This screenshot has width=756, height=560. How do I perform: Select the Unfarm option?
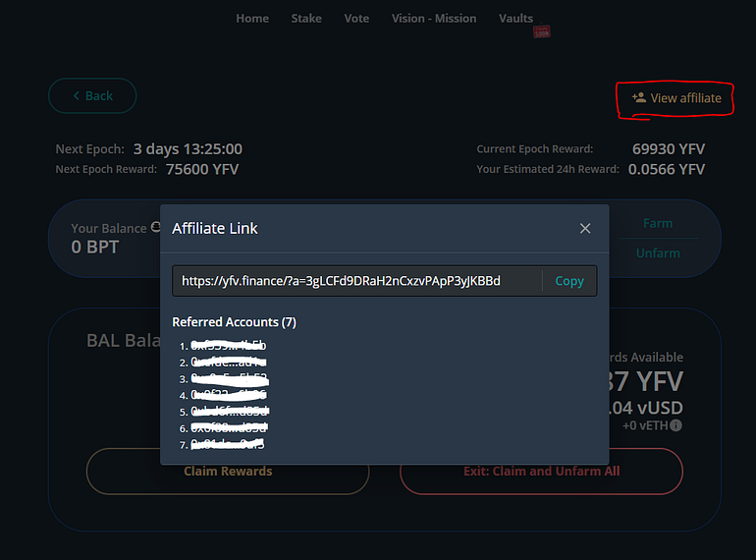[658, 253]
